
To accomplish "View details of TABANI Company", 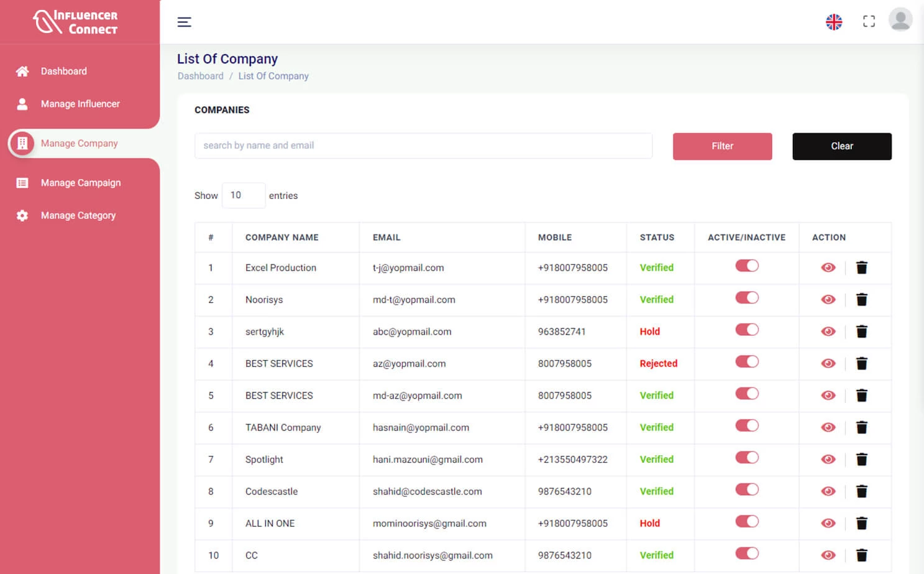I will tap(828, 427).
